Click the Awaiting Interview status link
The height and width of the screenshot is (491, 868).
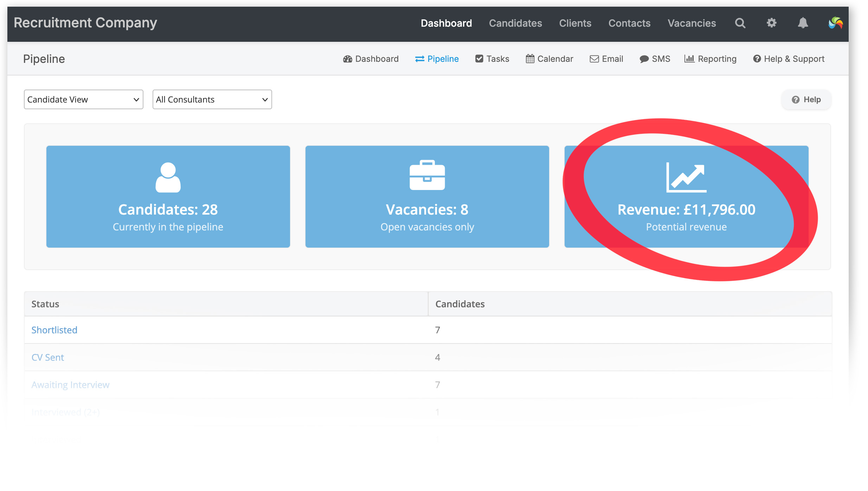tap(70, 385)
